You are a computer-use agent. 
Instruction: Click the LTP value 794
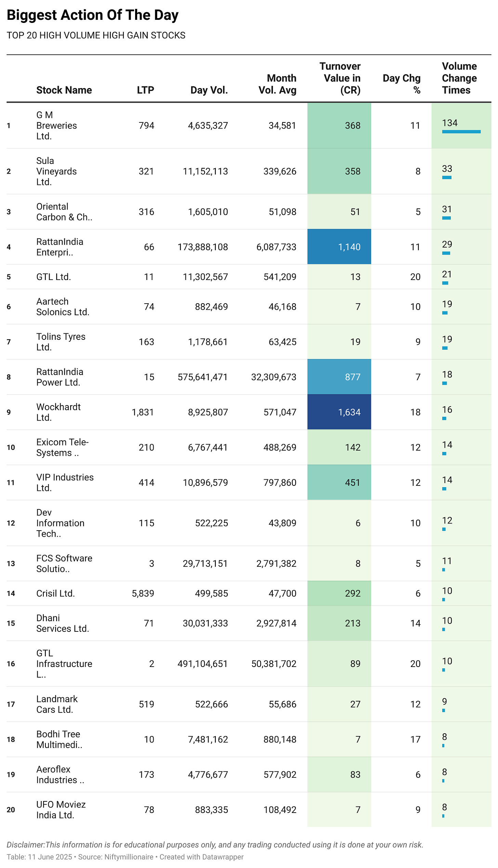tap(146, 125)
